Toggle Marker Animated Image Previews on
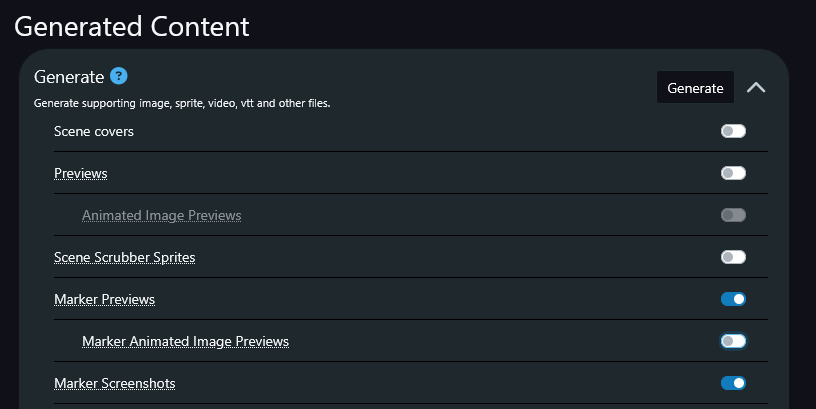 pos(733,341)
